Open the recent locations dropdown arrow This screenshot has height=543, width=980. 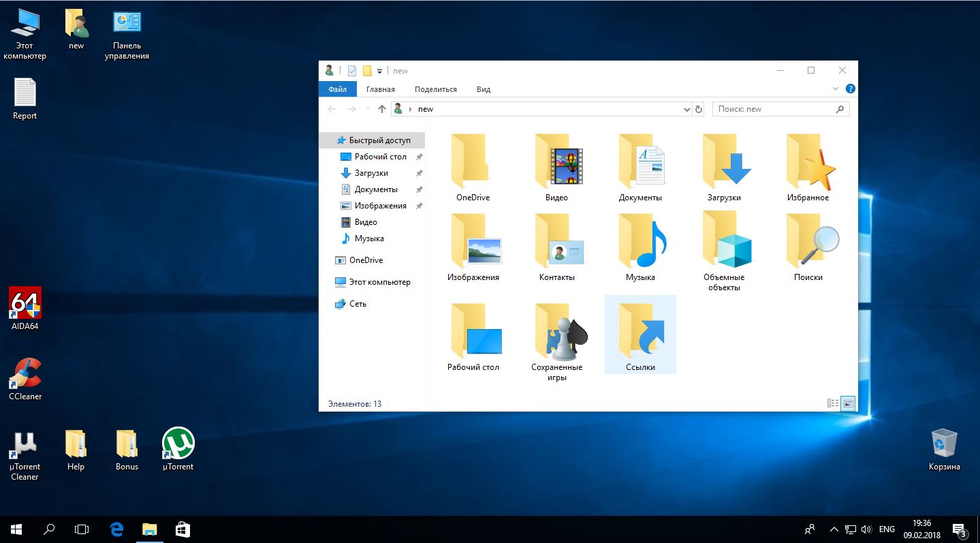(368, 109)
